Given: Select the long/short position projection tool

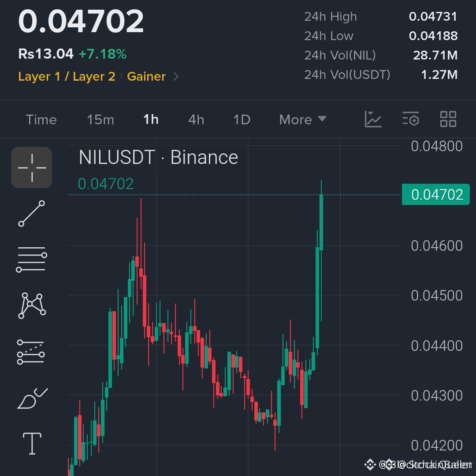Looking at the screenshot, I should tap(31, 352).
